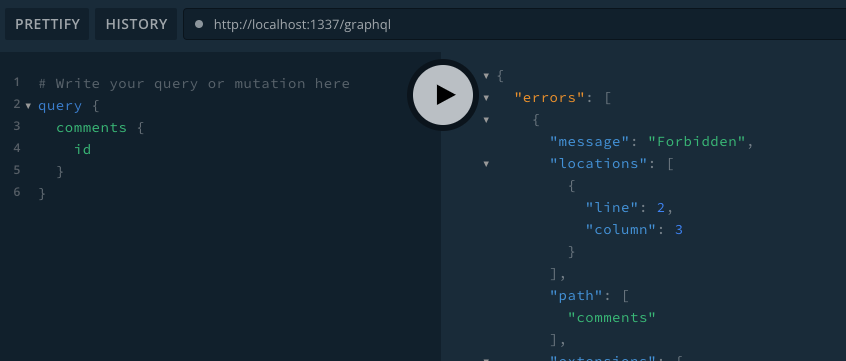The height and width of the screenshot is (361, 846).
Task: Run the query with the play button
Action: tap(442, 95)
